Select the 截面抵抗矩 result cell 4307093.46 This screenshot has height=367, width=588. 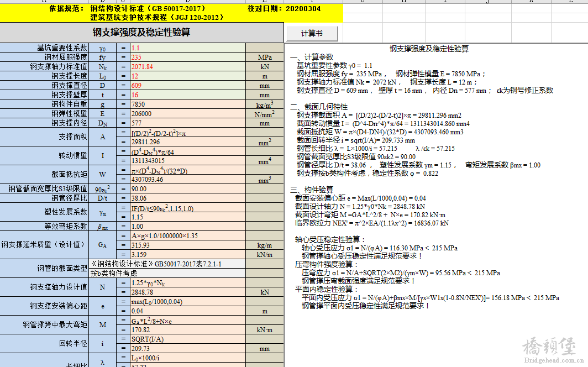(188, 180)
